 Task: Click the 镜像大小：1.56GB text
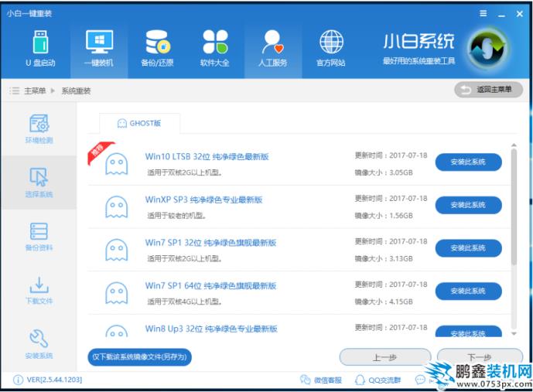point(384,216)
